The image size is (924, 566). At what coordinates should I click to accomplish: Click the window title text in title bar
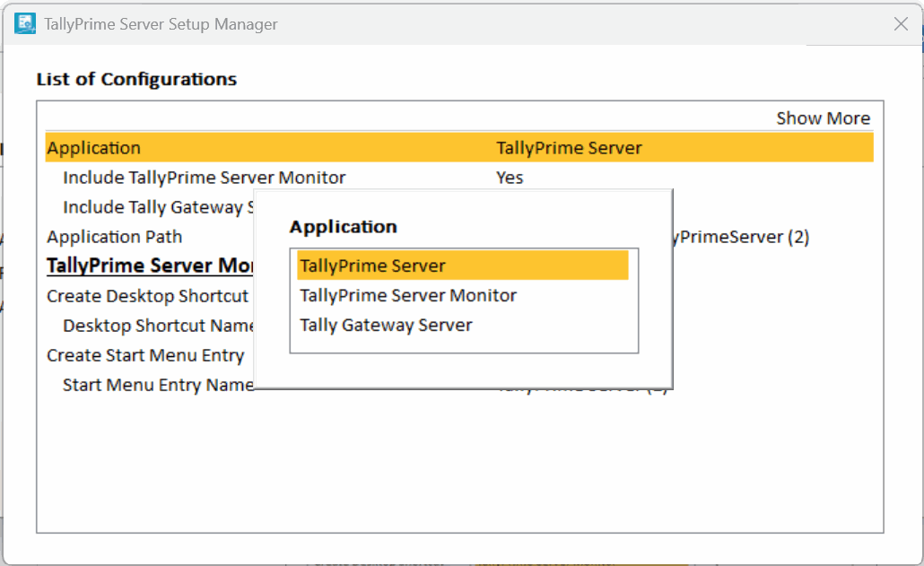[161, 24]
